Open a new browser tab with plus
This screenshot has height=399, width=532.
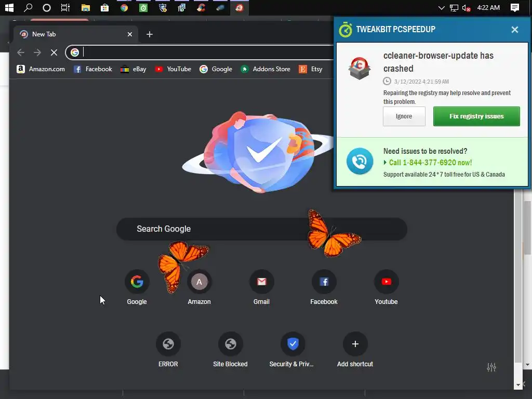click(x=150, y=34)
